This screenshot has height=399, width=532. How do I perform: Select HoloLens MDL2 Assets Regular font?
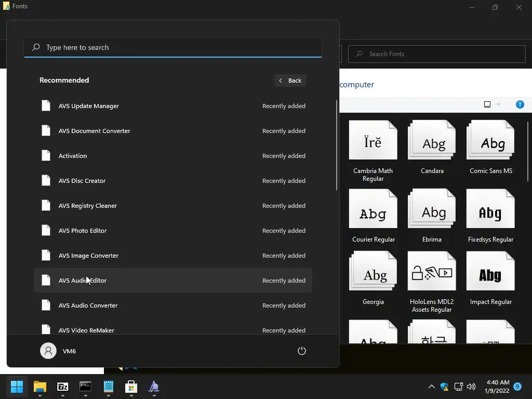(x=432, y=282)
